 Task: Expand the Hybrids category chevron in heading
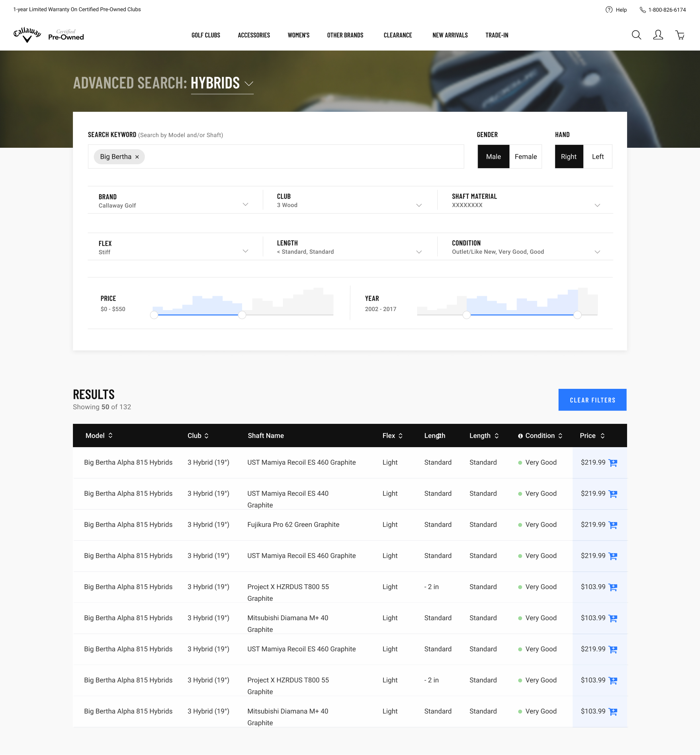point(249,83)
